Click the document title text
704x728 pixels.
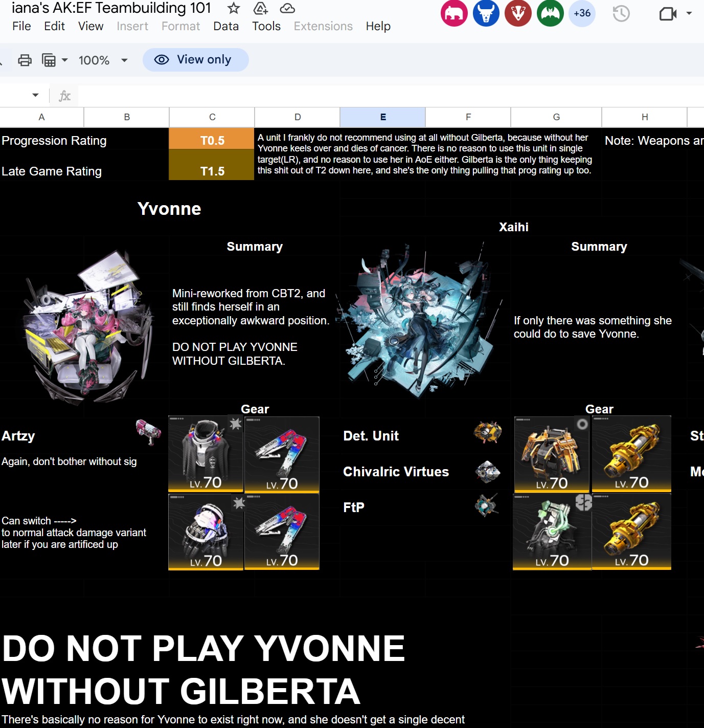(x=111, y=8)
